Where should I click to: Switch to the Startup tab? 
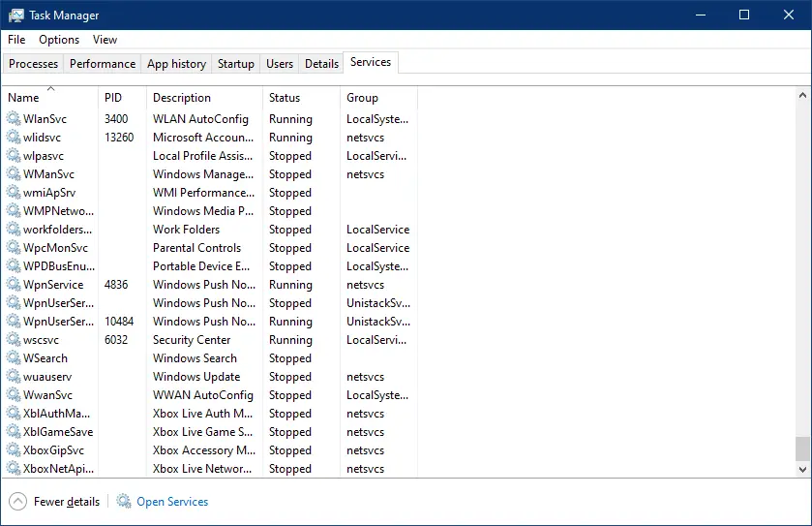(x=236, y=64)
